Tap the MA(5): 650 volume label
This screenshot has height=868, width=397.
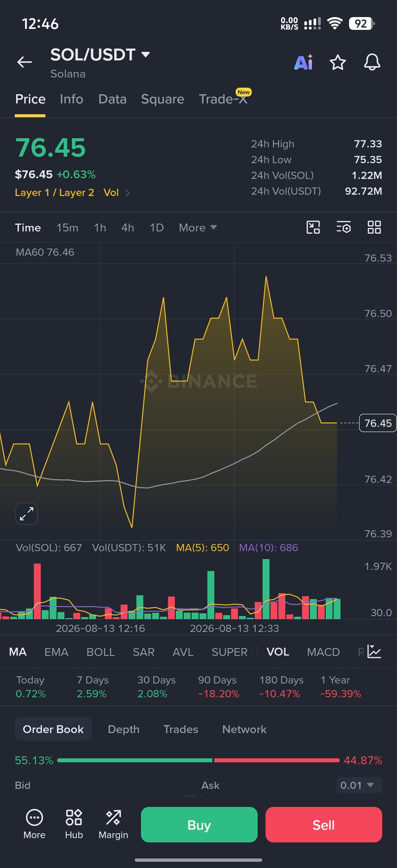202,548
